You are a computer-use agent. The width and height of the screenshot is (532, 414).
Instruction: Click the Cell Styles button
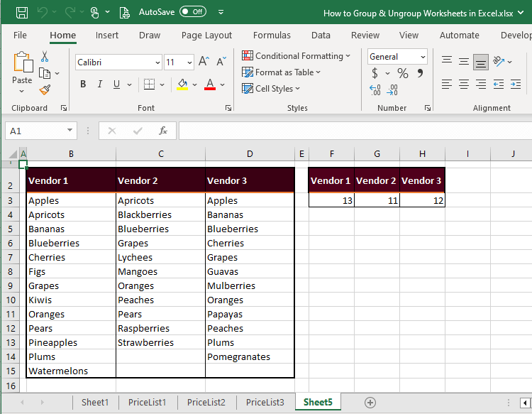click(x=272, y=88)
